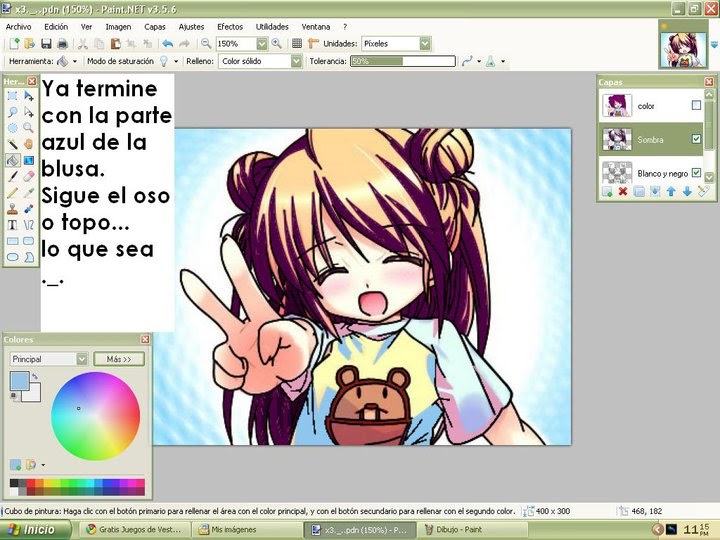Toggle visibility of the Sombra layer
Screen dimensions: 720x540
(x=696, y=139)
